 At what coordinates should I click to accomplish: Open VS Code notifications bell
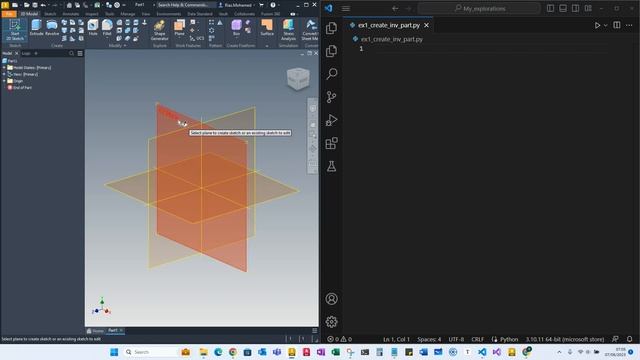click(630, 339)
